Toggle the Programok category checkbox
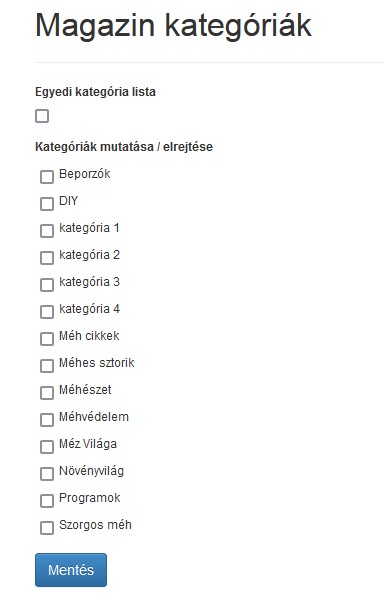This screenshot has height=597, width=384. click(x=47, y=501)
